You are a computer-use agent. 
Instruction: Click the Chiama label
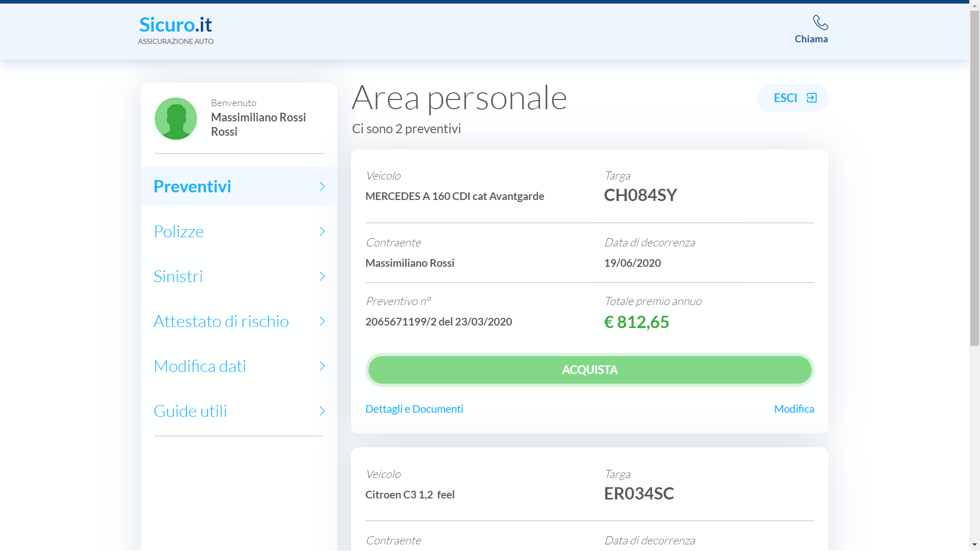811,39
